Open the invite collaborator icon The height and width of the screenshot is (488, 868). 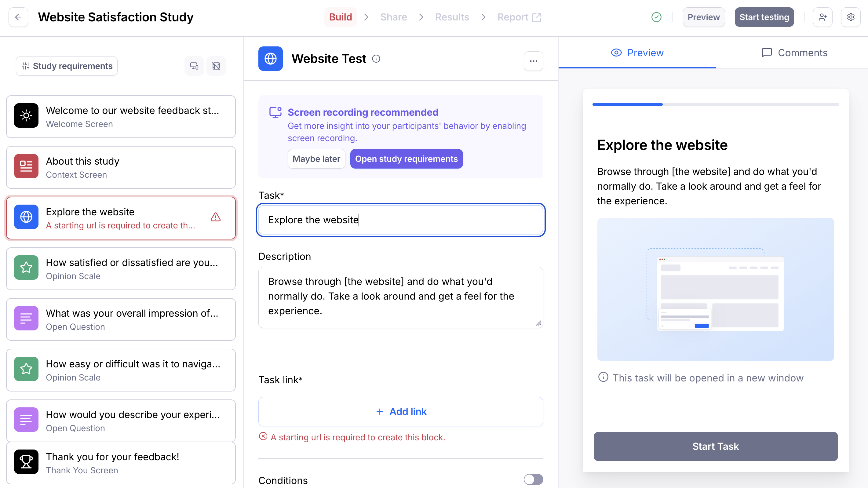pyautogui.click(x=822, y=17)
